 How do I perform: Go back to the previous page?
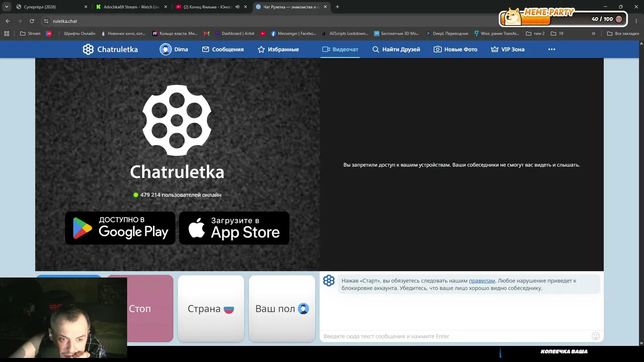click(x=8, y=21)
